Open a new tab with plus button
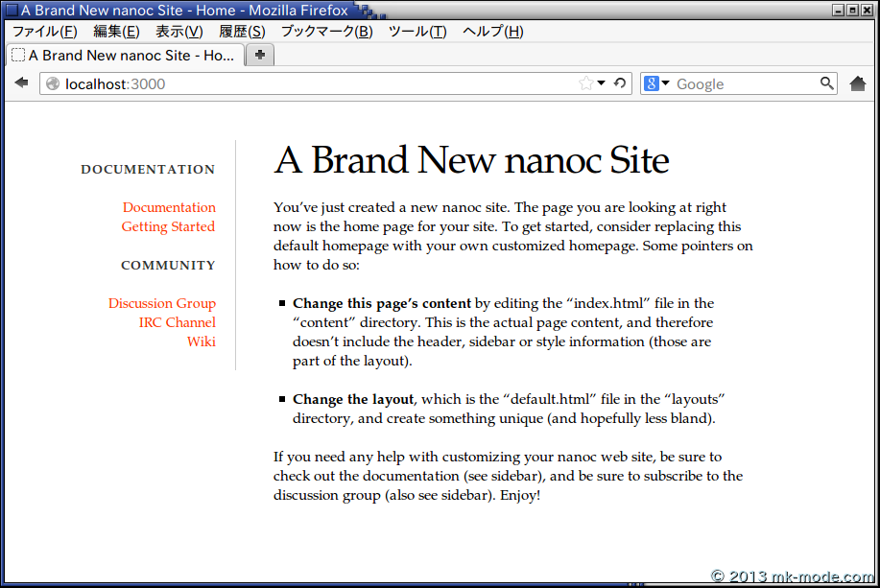Screen dimensions: 880x588 [259, 55]
